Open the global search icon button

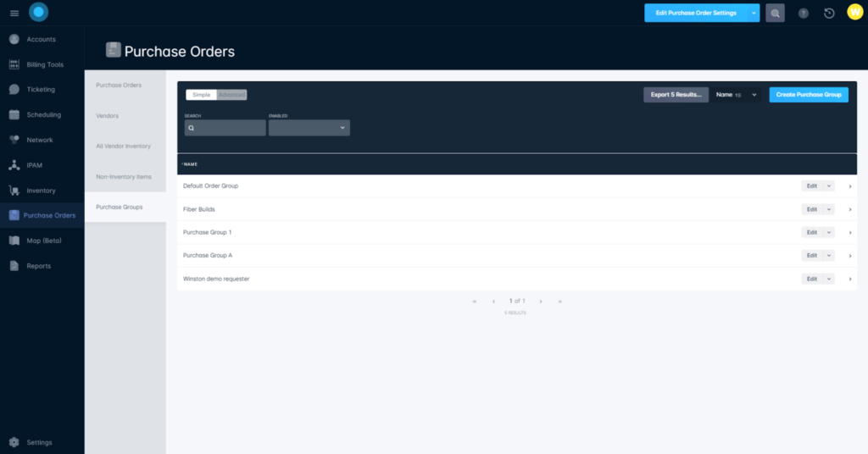pos(775,14)
